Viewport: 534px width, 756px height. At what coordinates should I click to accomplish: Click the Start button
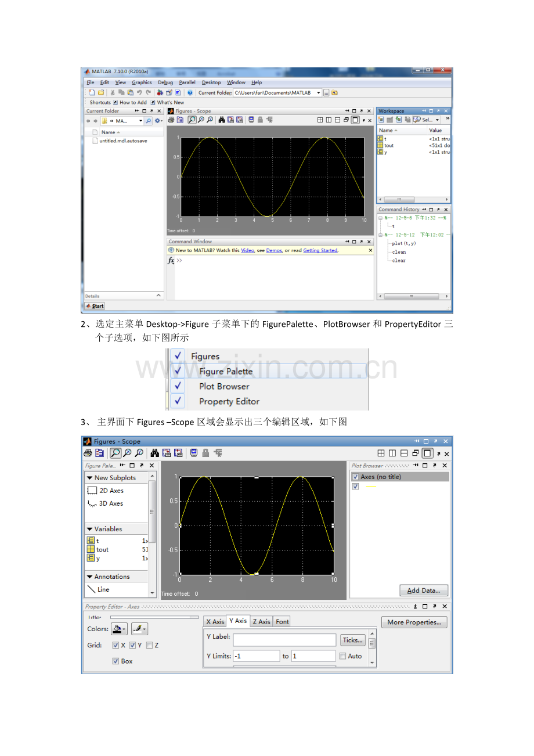(95, 306)
